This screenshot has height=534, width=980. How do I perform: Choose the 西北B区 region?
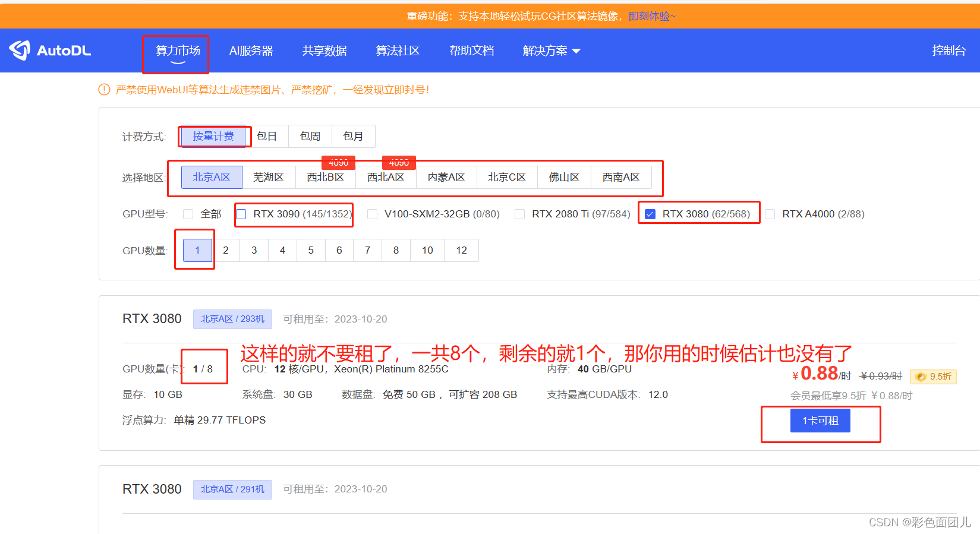click(x=325, y=178)
